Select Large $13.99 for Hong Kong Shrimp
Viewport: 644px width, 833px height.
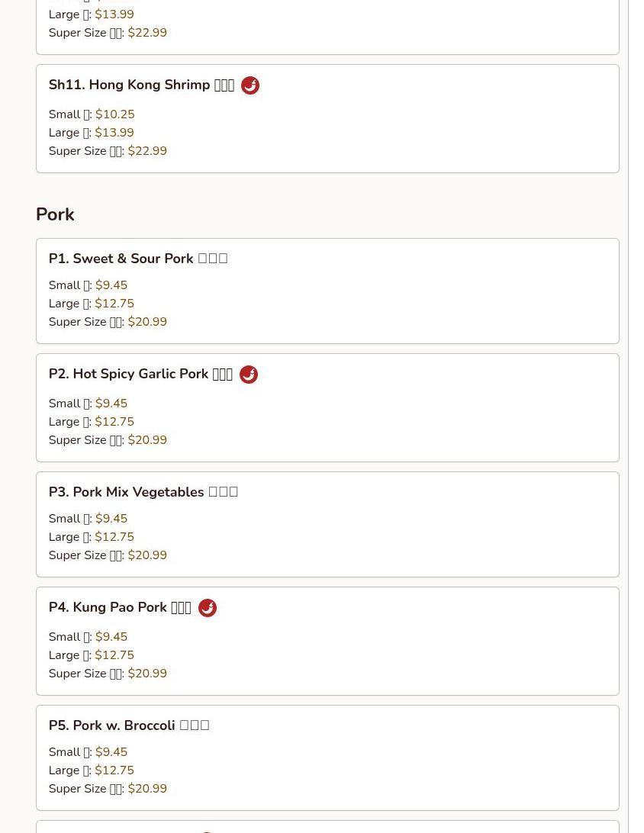coord(114,133)
